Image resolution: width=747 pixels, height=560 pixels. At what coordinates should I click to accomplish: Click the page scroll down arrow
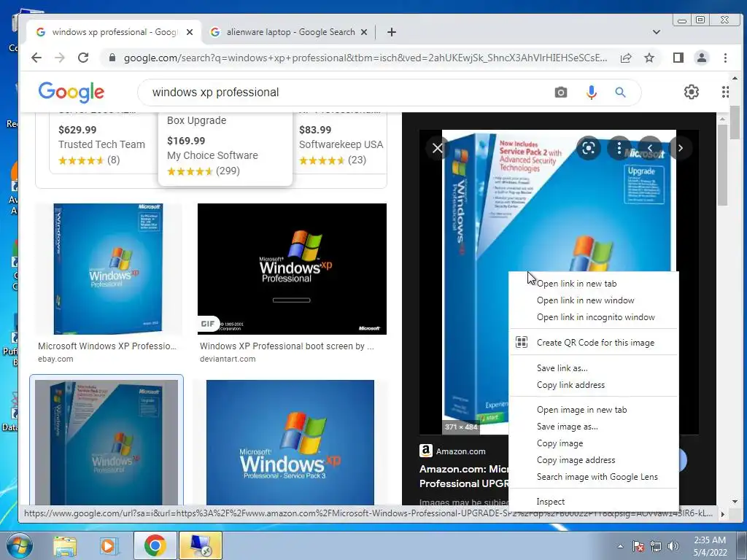point(735,501)
